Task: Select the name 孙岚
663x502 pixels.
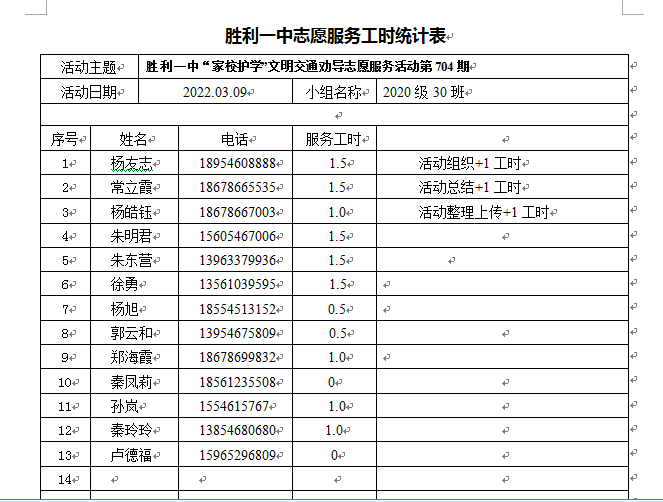Action: [124, 406]
